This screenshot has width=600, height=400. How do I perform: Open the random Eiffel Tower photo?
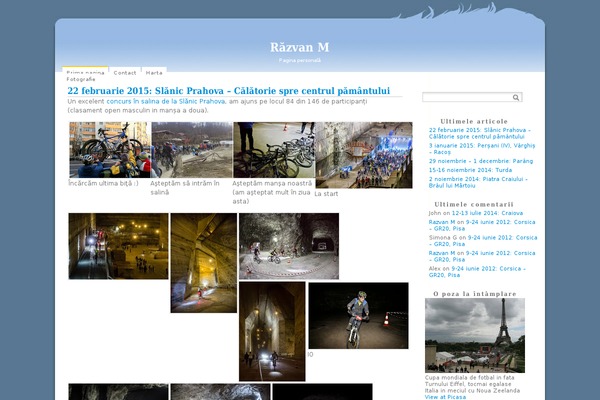point(475,335)
